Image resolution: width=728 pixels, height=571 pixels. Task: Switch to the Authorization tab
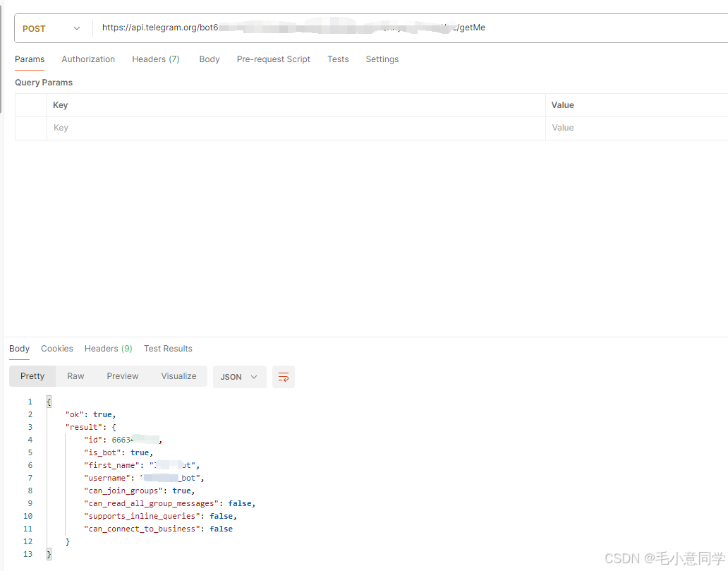(88, 59)
